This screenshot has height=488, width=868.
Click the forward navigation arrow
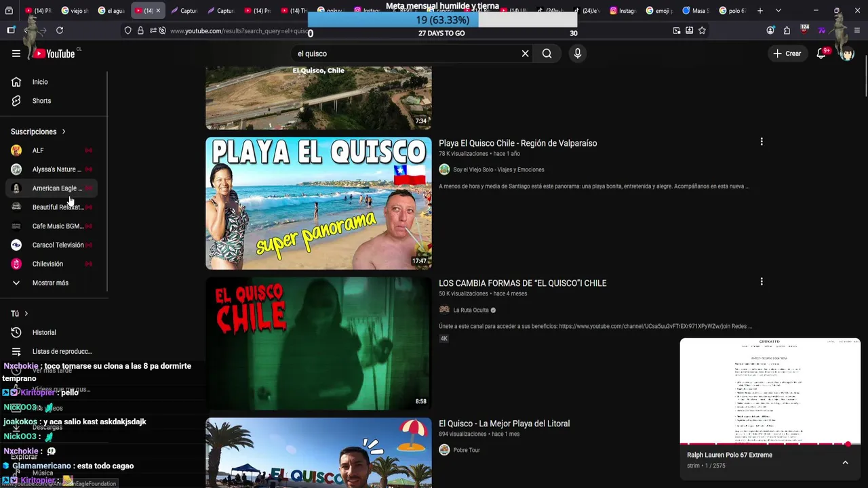pos(42,30)
